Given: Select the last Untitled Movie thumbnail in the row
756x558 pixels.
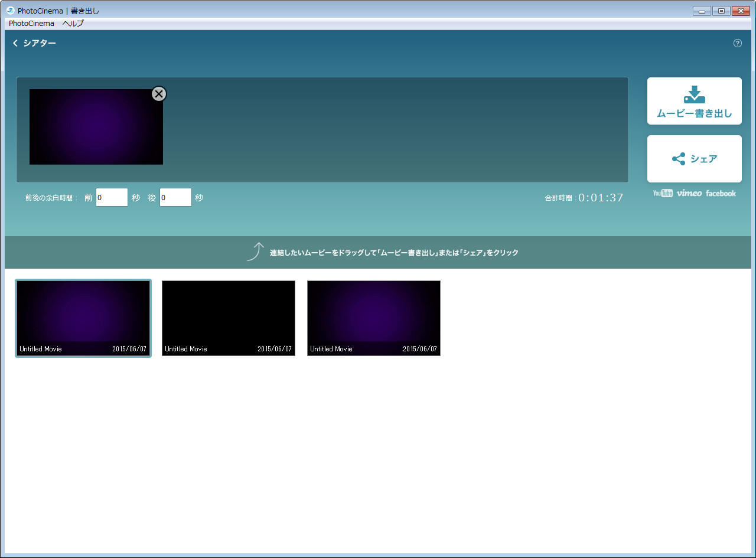Looking at the screenshot, I should click(374, 318).
